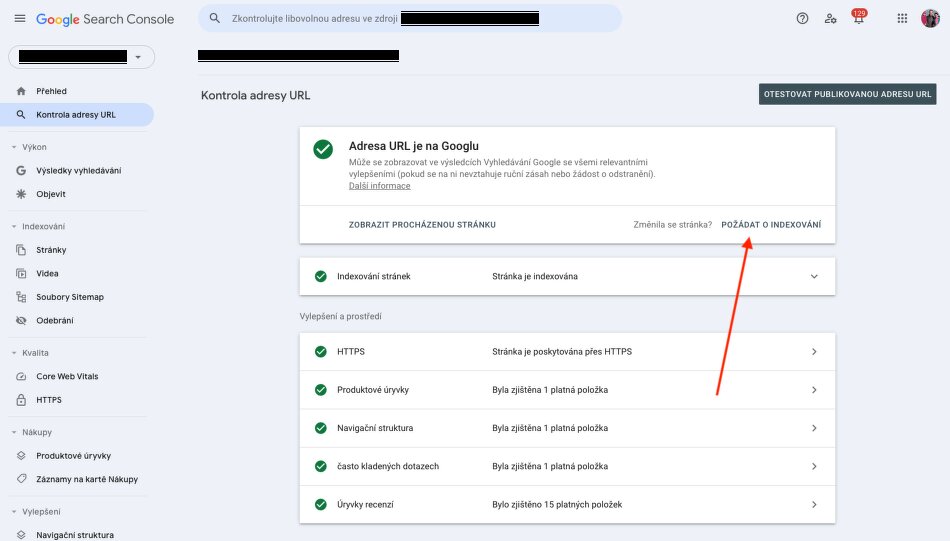
Task: Click the Core Web Vitals gauge icon
Action: click(21, 376)
